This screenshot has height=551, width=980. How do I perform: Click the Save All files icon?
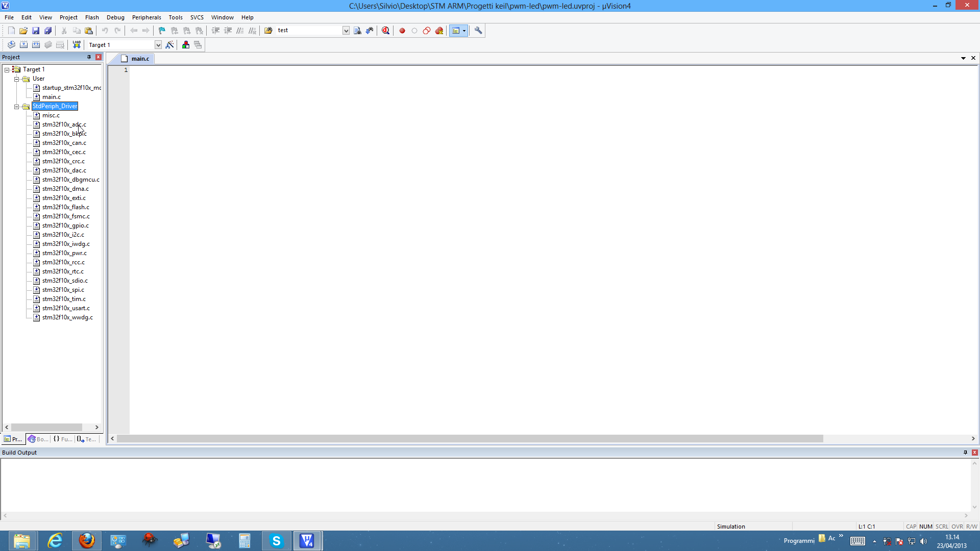(x=48, y=31)
